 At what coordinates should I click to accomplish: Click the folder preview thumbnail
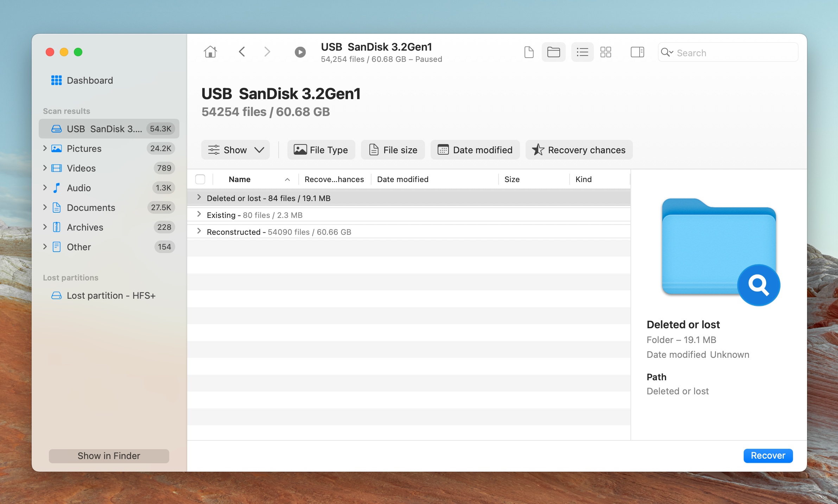click(x=720, y=252)
